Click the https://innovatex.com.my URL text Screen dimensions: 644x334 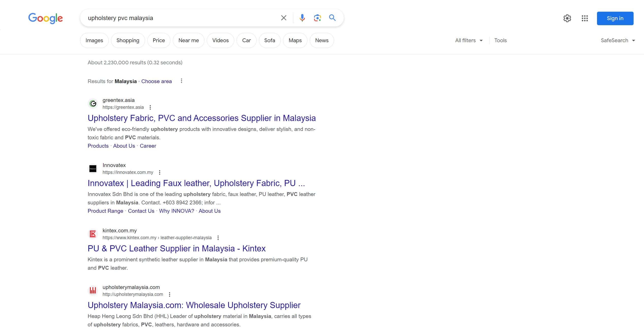tap(128, 172)
